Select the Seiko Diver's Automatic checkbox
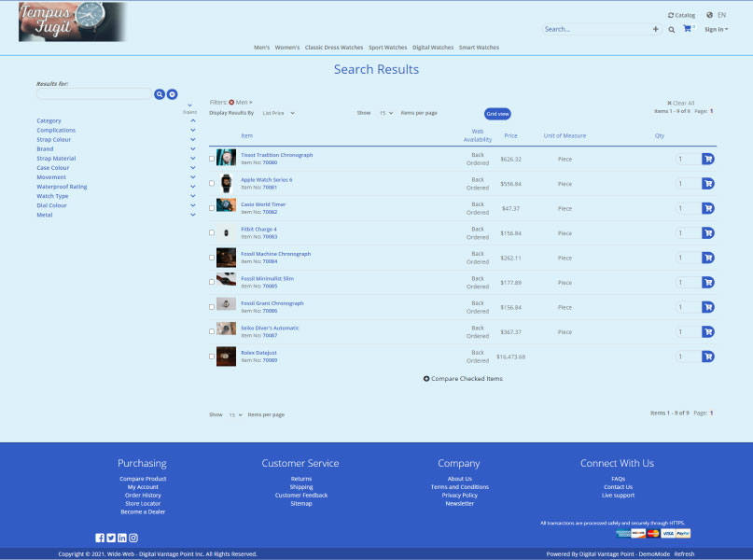The image size is (753, 560). (x=212, y=332)
